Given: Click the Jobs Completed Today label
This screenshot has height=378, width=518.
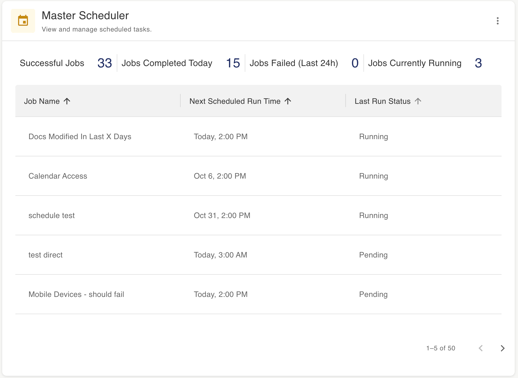Looking at the screenshot, I should pos(167,63).
